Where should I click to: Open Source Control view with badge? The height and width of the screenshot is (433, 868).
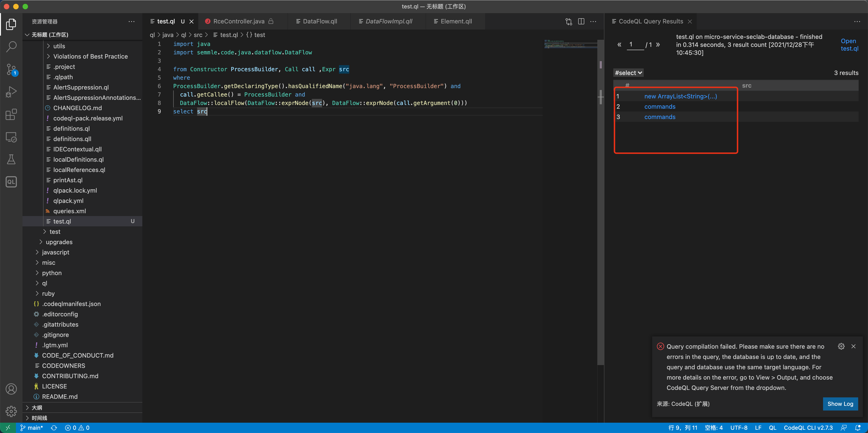point(11,69)
